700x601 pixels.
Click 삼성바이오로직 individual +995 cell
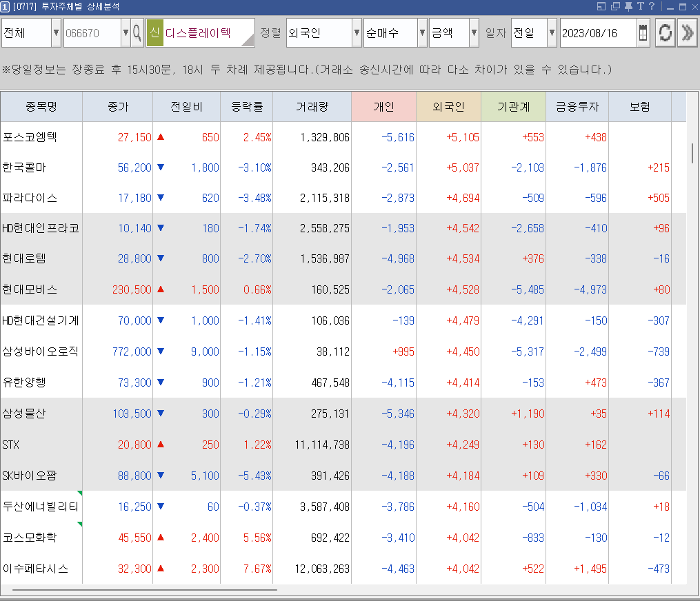tap(403, 352)
